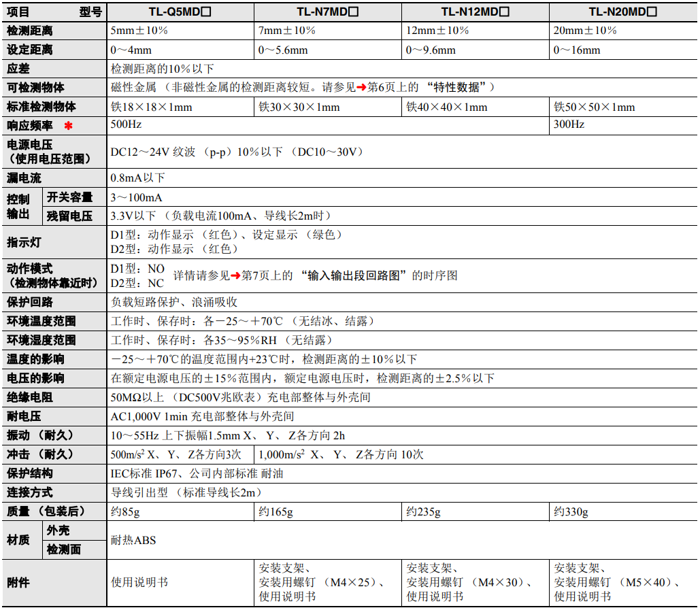Screen dimensions: 700x608
Task: Click the 电压的影响 row label
Action: pos(35,378)
